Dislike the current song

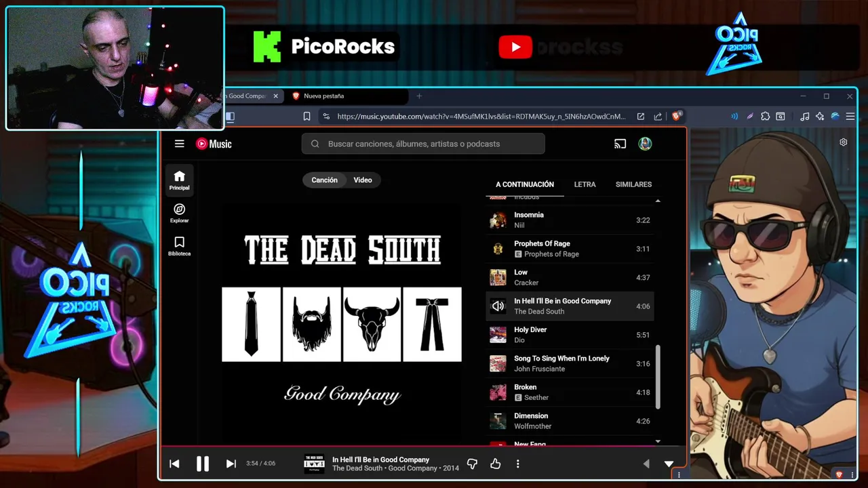[472, 464]
